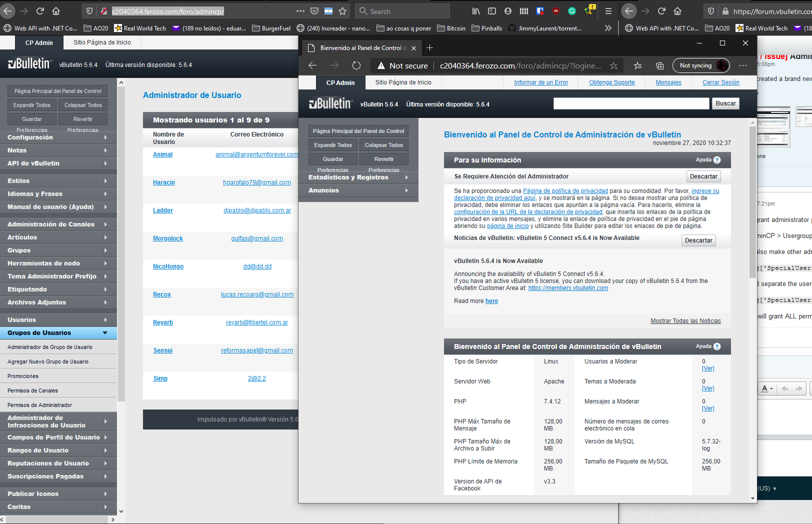This screenshot has height=524, width=812.
Task: Open the uBlock Origin extension icon
Action: coord(556,11)
